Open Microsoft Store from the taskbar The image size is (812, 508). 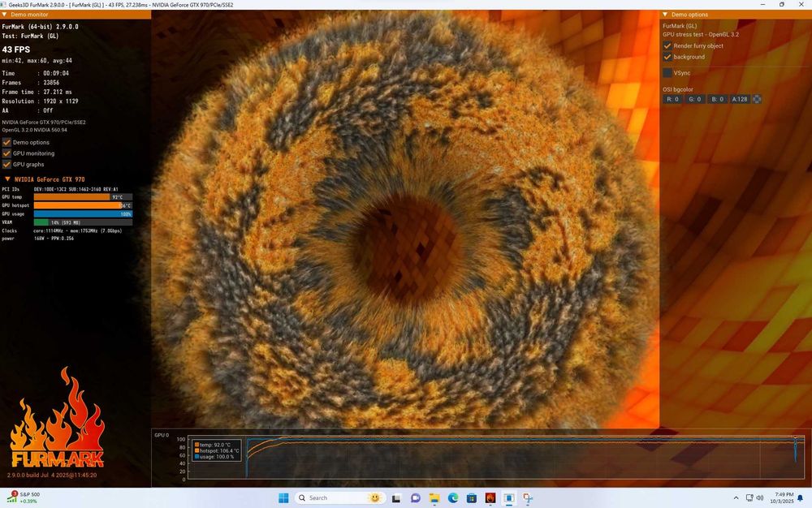pos(472,498)
